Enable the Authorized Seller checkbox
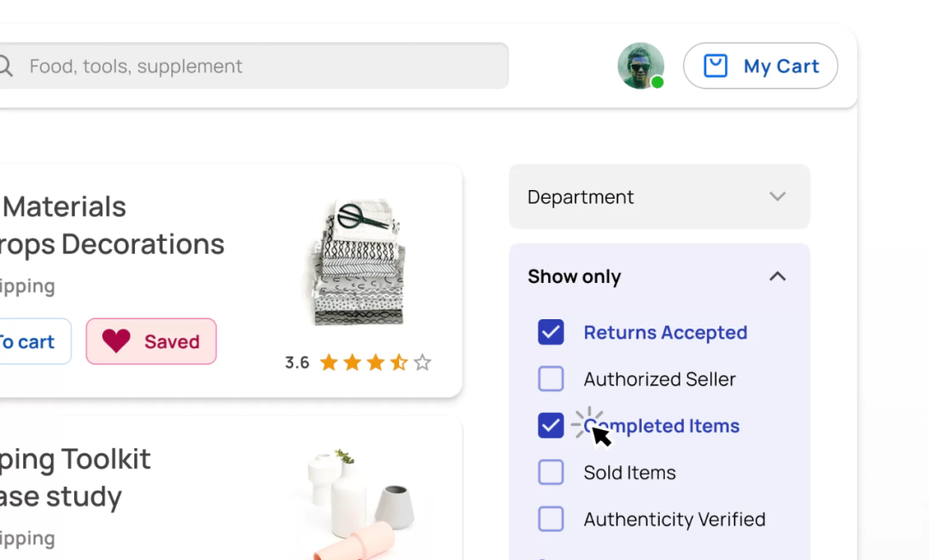This screenshot has width=929, height=560. [551, 379]
